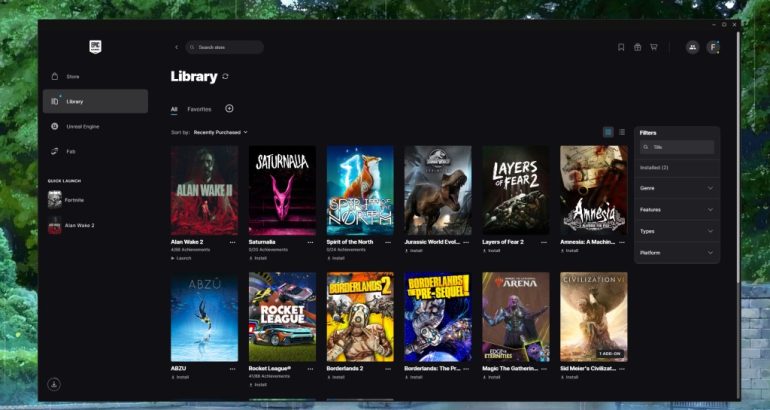Image resolution: width=770 pixels, height=410 pixels.
Task: Open the Friends icon
Action: coord(692,47)
